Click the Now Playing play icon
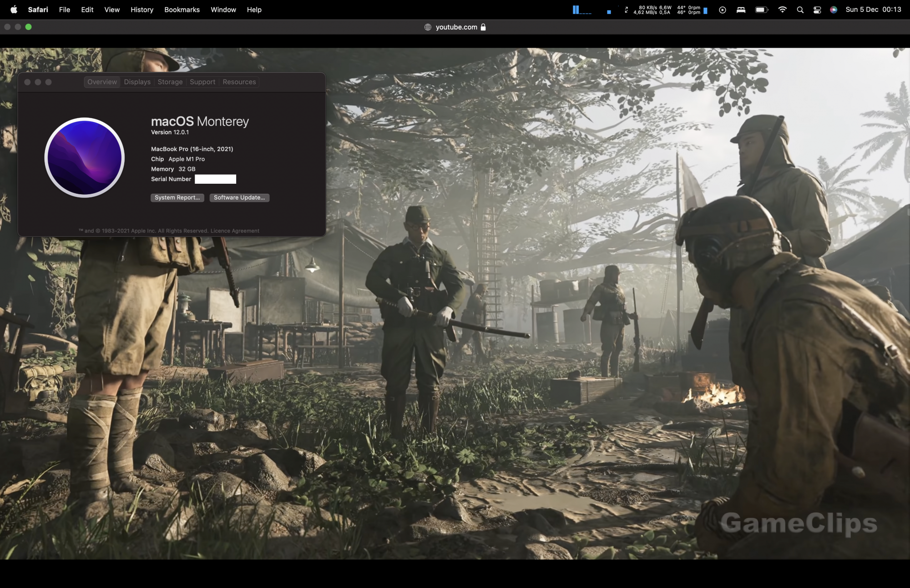Image resolution: width=910 pixels, height=588 pixels. pyautogui.click(x=722, y=10)
